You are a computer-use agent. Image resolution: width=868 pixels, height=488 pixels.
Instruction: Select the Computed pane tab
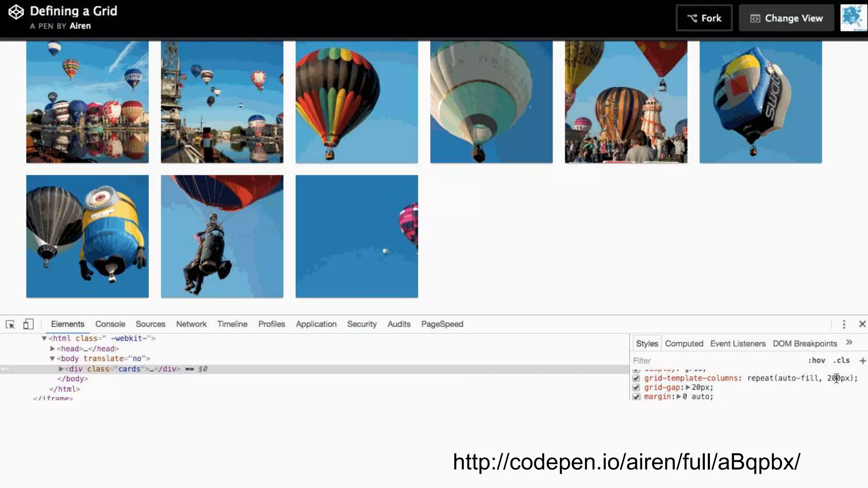684,344
